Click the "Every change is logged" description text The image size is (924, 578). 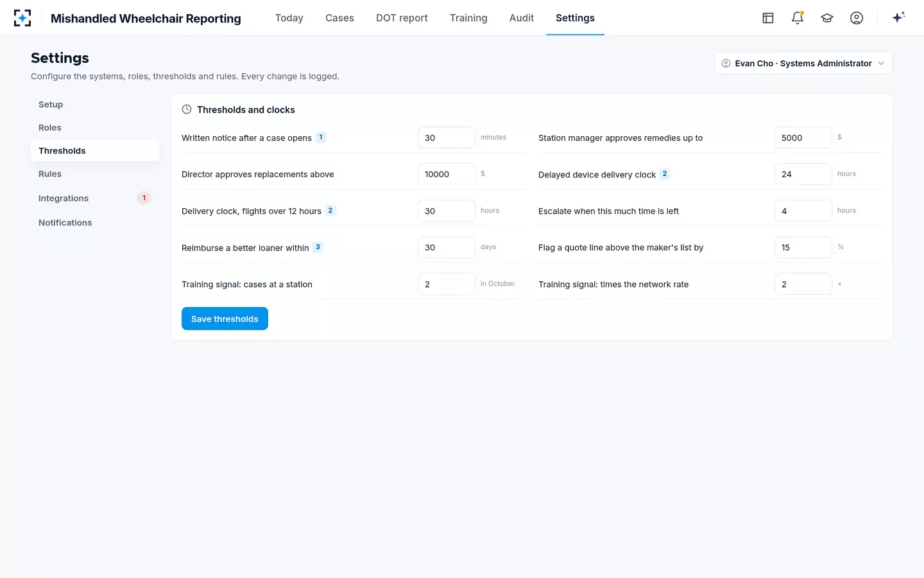[290, 76]
